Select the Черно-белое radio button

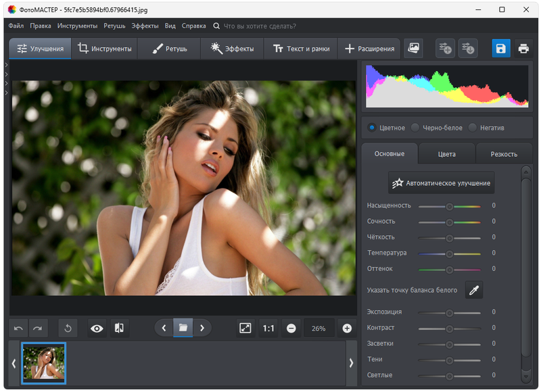point(415,128)
